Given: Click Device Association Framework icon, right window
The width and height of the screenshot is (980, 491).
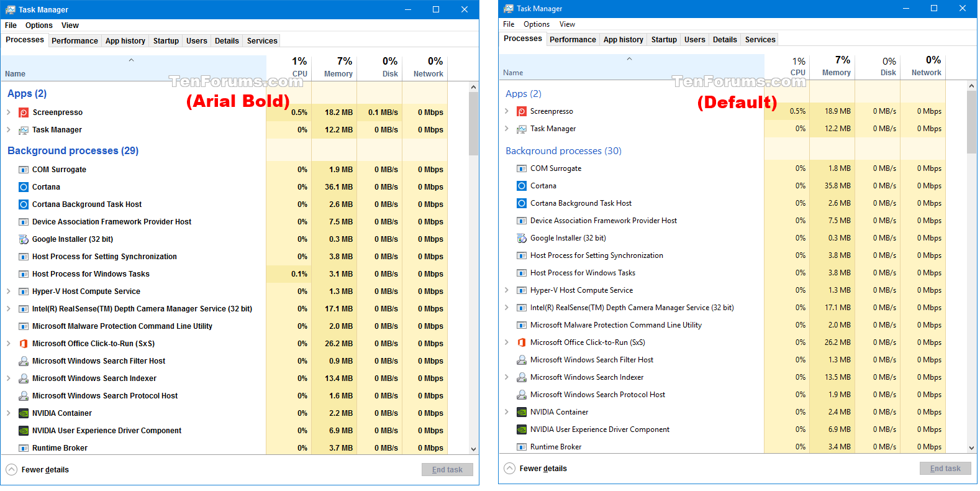Looking at the screenshot, I should (522, 221).
